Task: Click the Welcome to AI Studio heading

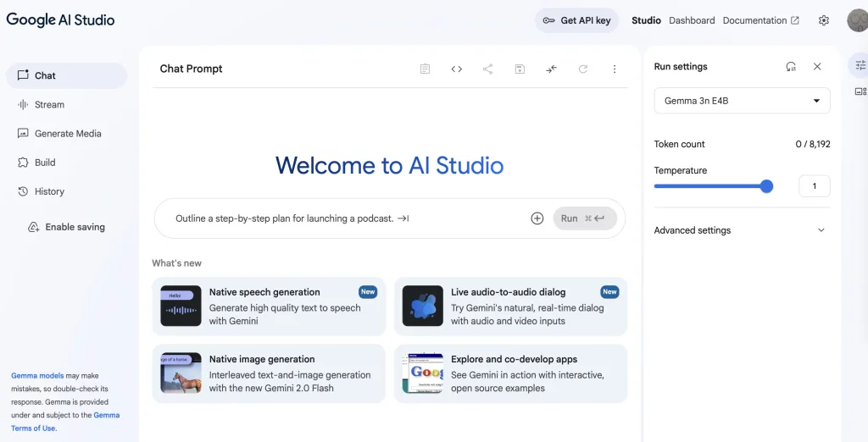Action: tap(390, 165)
